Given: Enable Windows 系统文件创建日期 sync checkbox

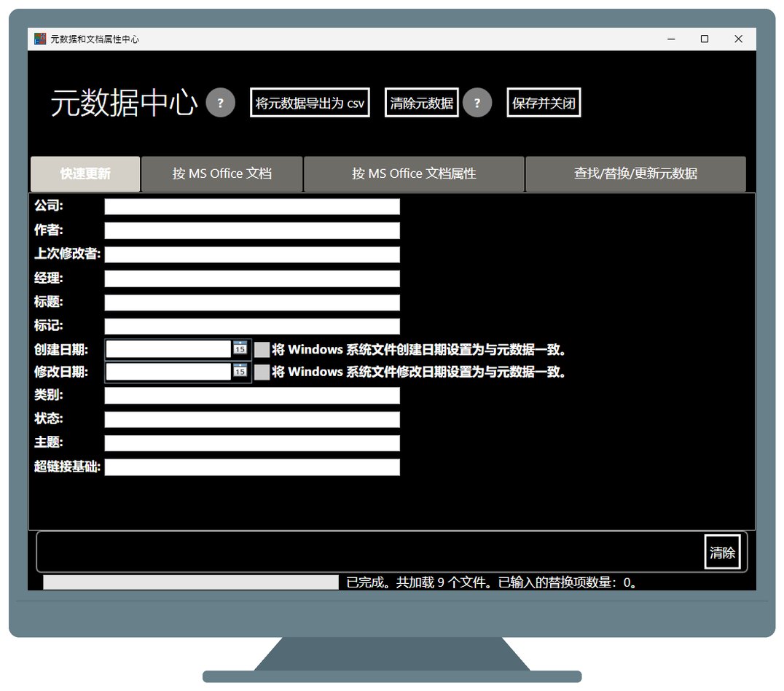Looking at the screenshot, I should [x=262, y=349].
